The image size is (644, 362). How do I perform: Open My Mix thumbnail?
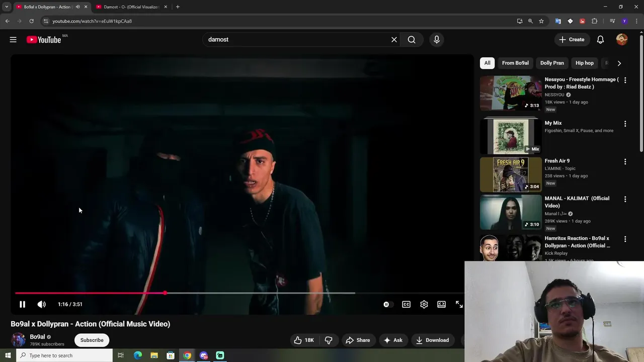point(511,136)
